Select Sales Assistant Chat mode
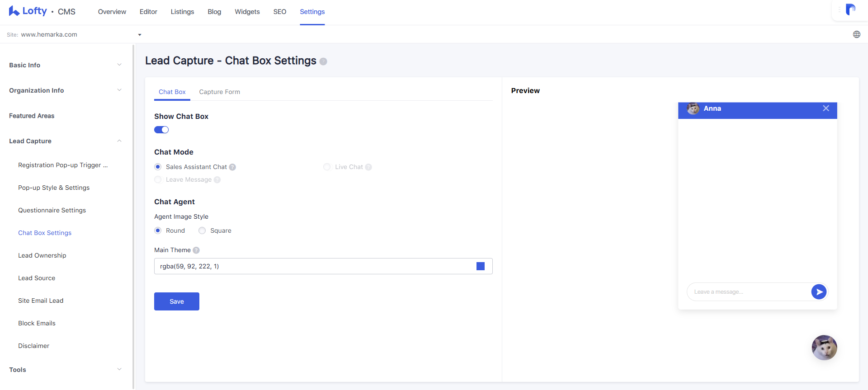Screen dimensions: 868x390 coord(158,167)
